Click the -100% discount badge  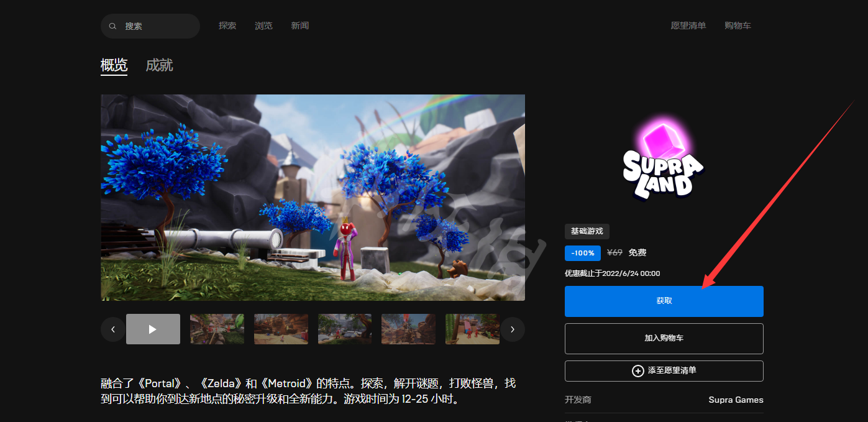(x=583, y=253)
